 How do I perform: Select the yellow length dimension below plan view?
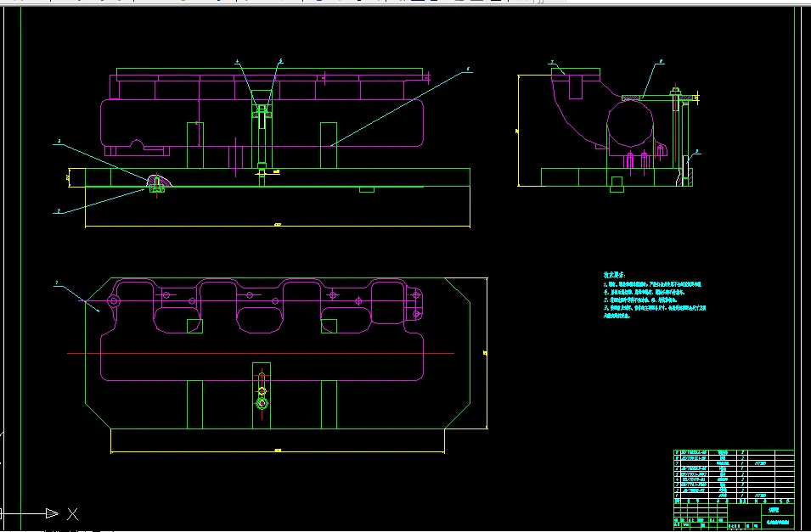[x=278, y=452]
